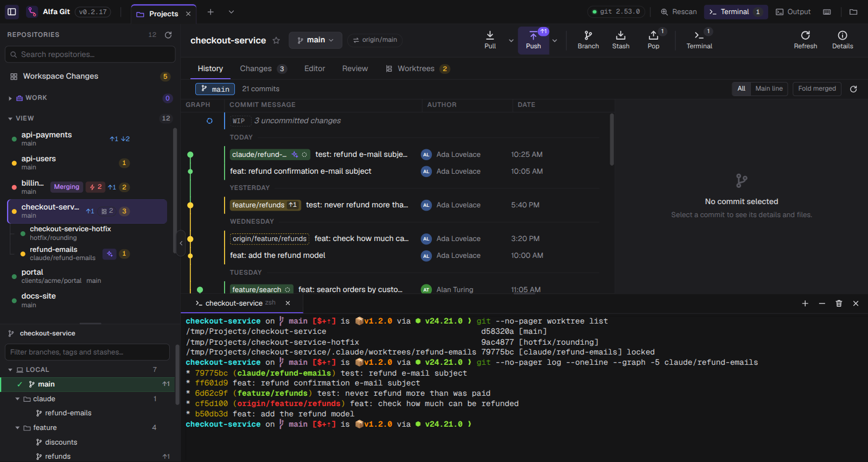The image size is (868, 462).
Task: Toggle the left sidebar panel icon
Action: tap(12, 11)
